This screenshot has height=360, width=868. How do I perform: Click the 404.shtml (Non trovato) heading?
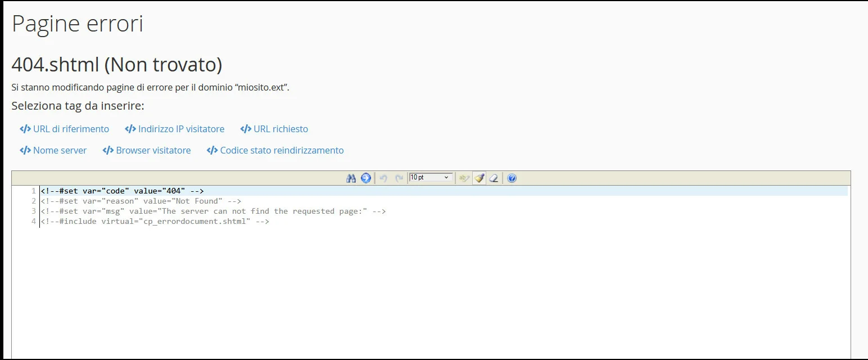point(117,64)
